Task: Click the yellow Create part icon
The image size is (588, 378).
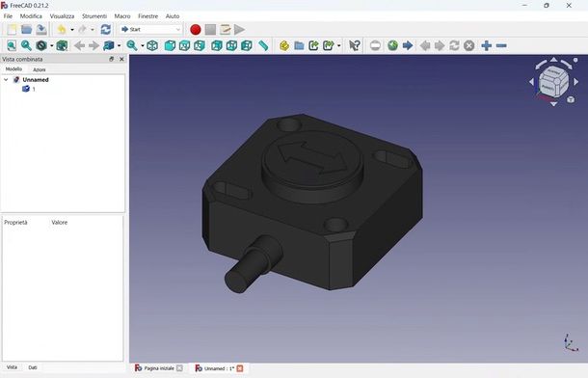Action: point(284,45)
